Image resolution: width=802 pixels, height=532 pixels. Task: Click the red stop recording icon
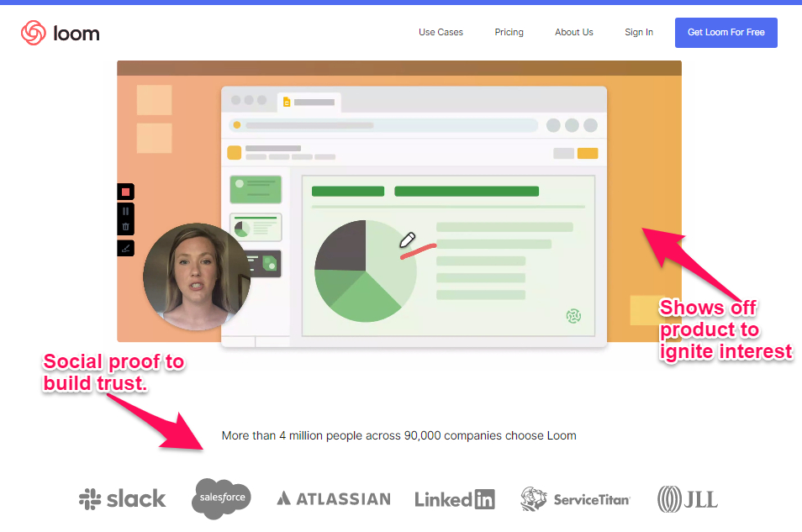[125, 192]
